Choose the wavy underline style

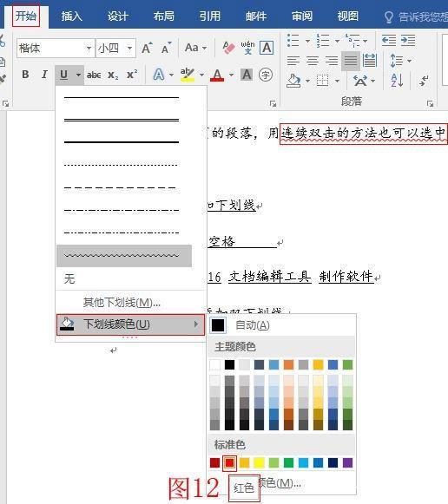pos(124,256)
